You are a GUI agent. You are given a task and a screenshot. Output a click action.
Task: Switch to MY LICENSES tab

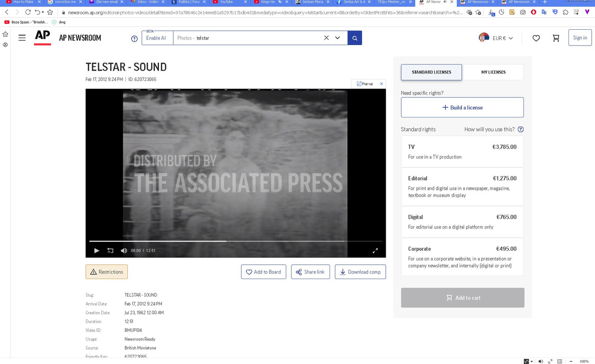point(493,72)
